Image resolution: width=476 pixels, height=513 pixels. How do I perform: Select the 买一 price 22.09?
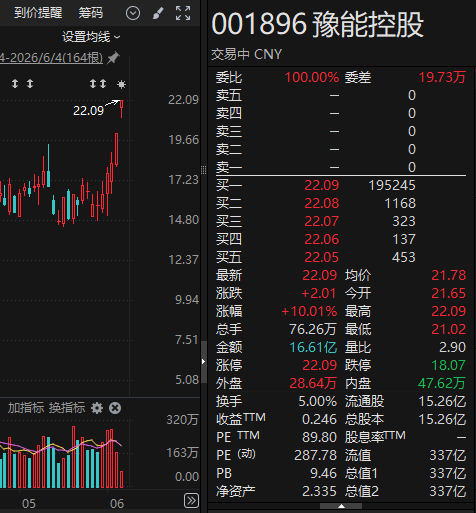321,185
